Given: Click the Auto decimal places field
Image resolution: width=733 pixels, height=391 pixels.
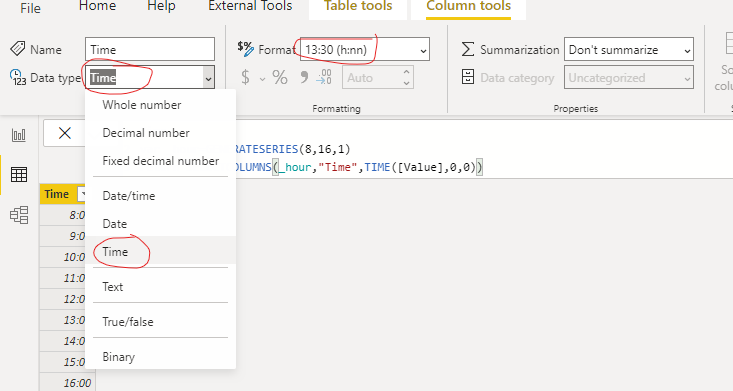Looking at the screenshot, I should (x=372, y=78).
